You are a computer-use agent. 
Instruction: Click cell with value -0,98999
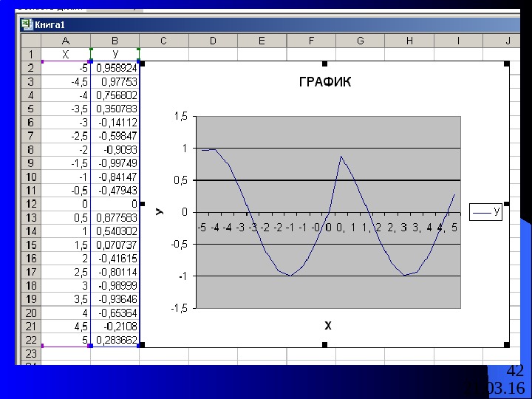[115, 285]
